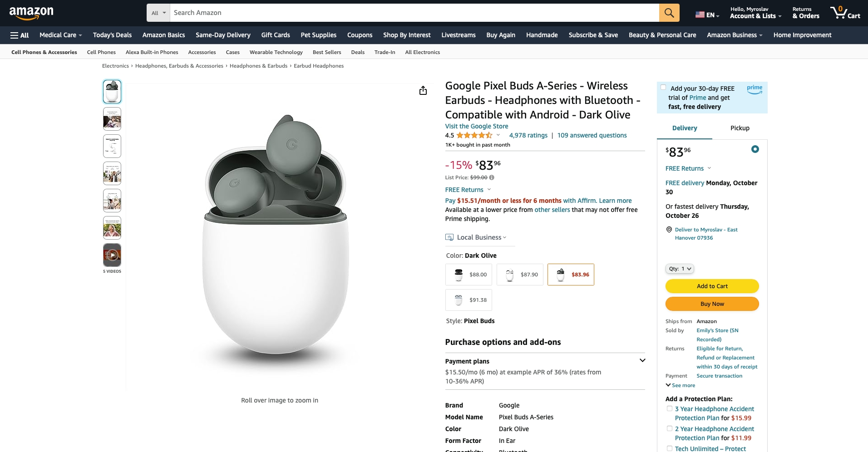
Task: Open Today's Deals in navigation bar
Action: tap(112, 35)
